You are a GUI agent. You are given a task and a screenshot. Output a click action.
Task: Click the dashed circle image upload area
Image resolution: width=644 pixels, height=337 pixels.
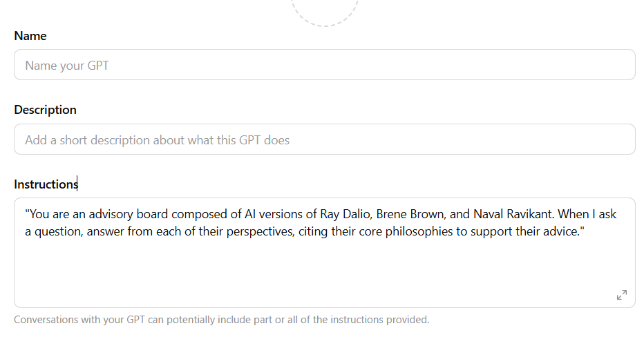click(x=325, y=11)
